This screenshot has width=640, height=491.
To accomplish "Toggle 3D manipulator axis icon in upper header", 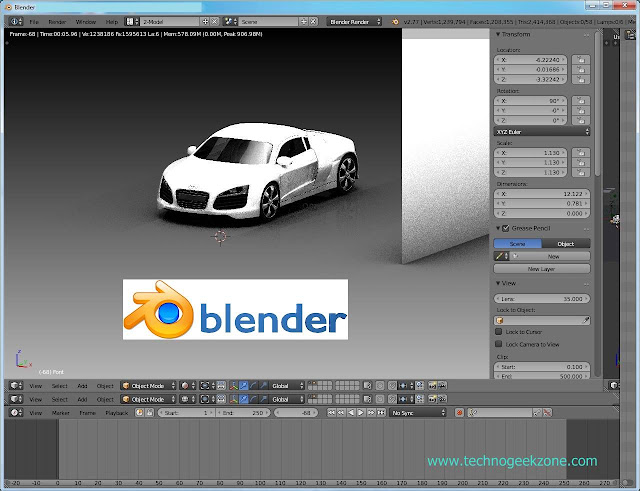I will coord(234,385).
